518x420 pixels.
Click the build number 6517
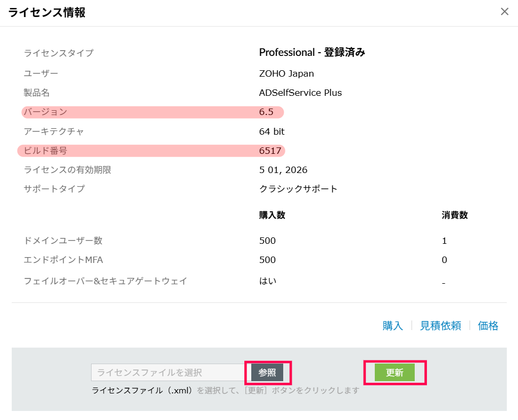coord(270,151)
